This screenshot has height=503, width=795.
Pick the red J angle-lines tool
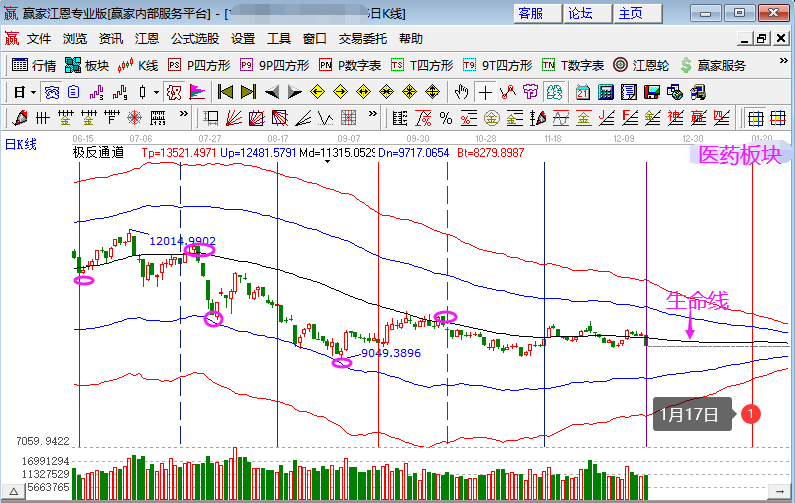point(606,118)
